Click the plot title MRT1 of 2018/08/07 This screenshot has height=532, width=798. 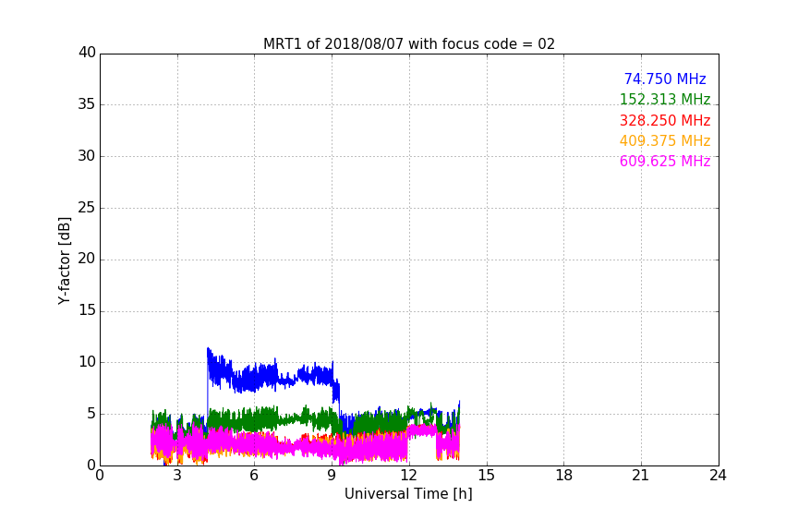click(x=408, y=43)
